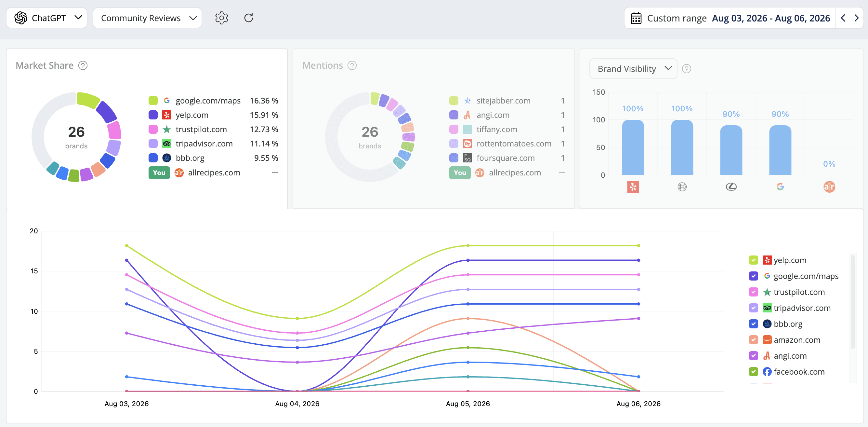Viewport: 868px width, 427px height.
Task: Click the amazon.com legend label
Action: point(797,340)
